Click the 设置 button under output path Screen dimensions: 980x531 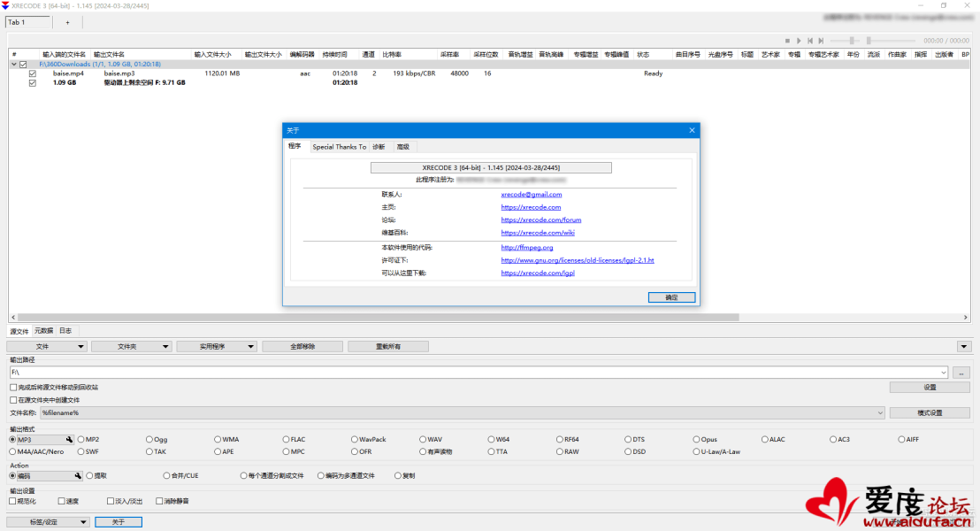coord(930,388)
